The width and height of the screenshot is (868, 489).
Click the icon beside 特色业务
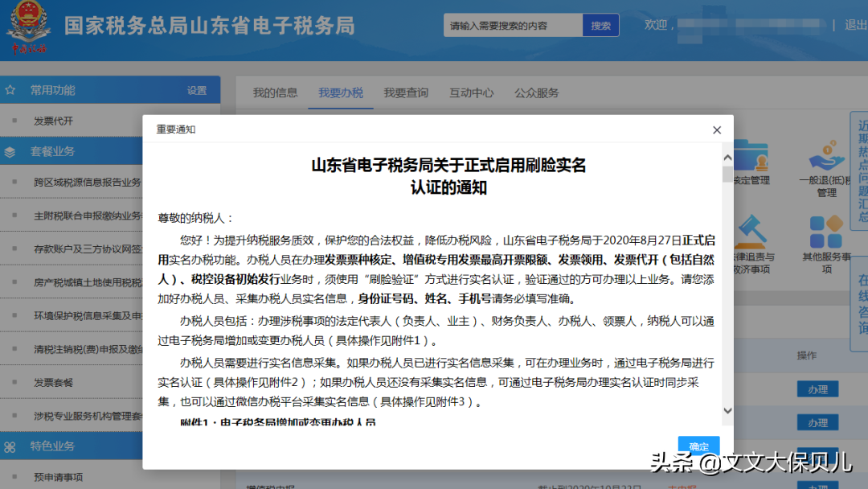(10, 446)
